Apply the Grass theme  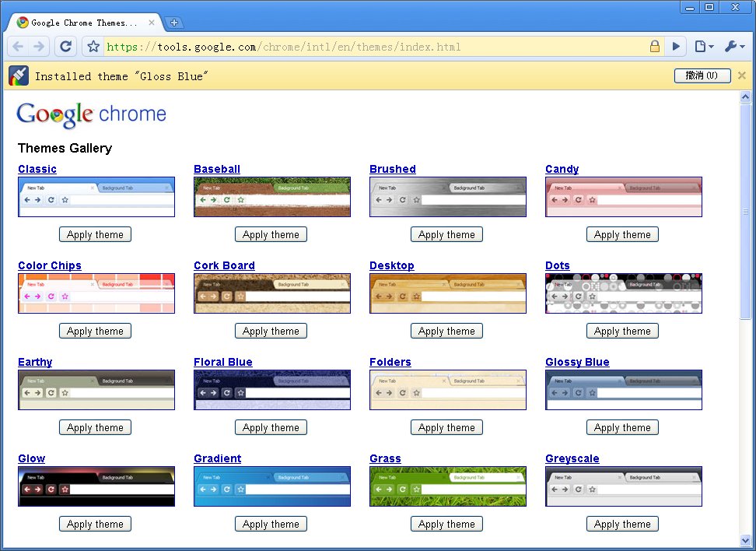click(446, 524)
